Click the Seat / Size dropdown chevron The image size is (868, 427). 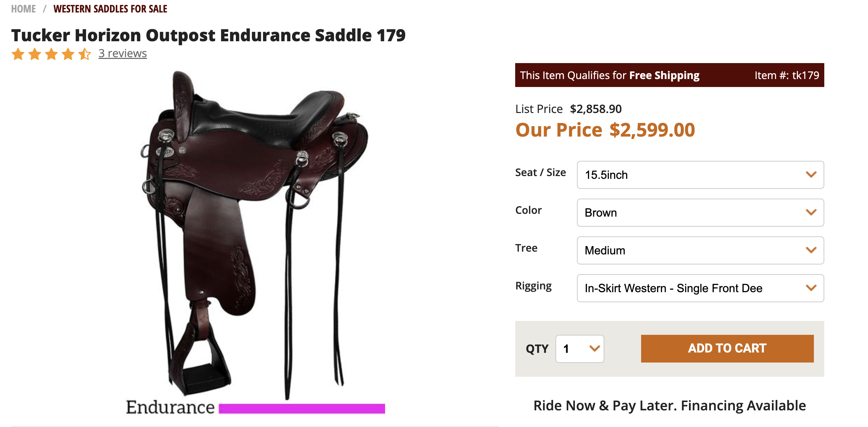click(x=811, y=174)
